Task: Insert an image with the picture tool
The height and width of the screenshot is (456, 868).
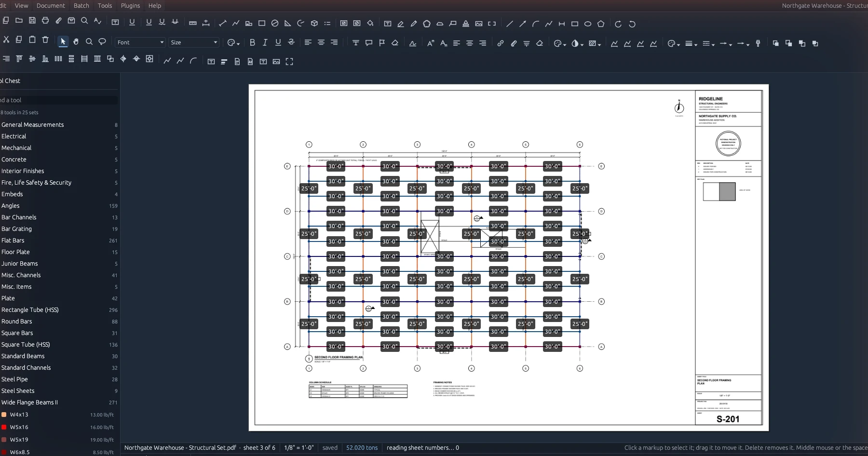Action: pos(479,24)
